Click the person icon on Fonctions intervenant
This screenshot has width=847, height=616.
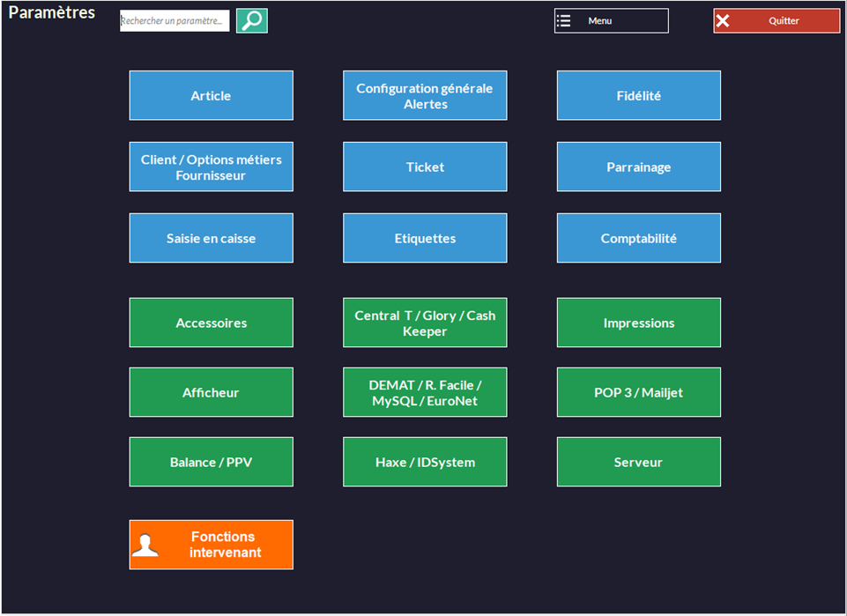(145, 545)
